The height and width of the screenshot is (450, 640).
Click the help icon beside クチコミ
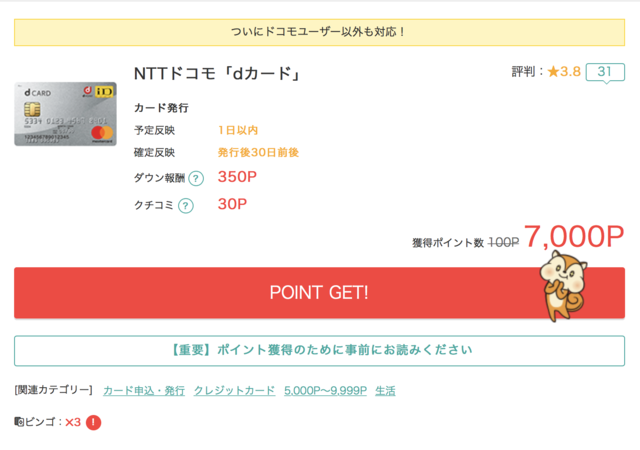click(186, 205)
